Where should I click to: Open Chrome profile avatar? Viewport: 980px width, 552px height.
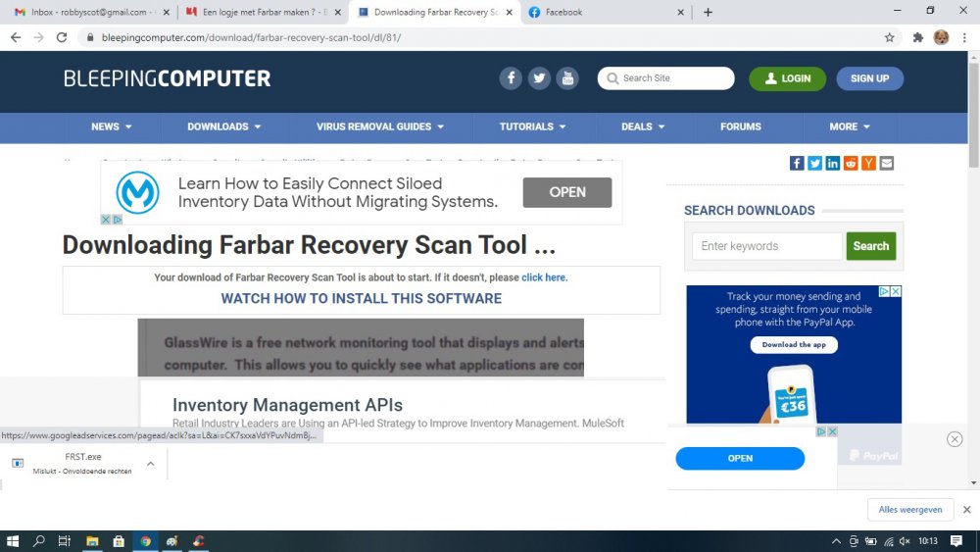(941, 37)
